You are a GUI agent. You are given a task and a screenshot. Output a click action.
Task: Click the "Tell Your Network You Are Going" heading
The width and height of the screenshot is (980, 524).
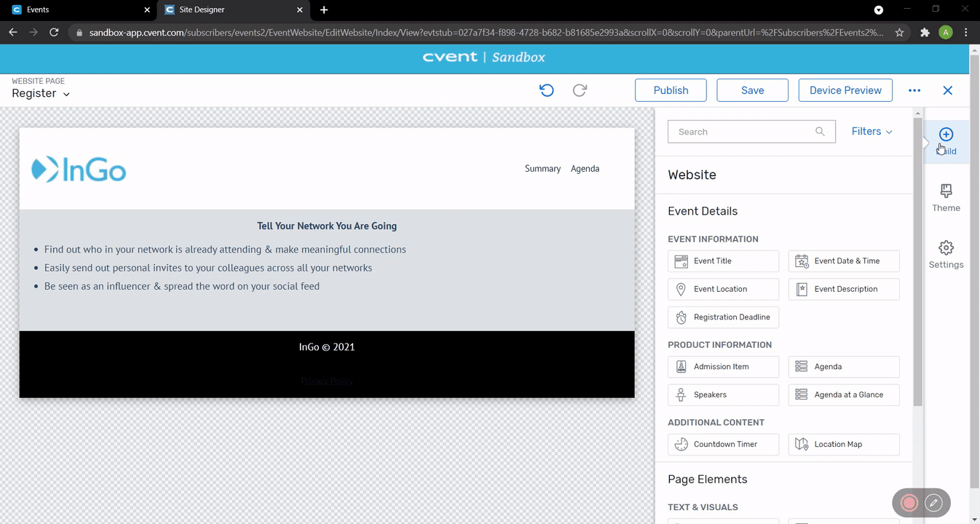(x=327, y=226)
